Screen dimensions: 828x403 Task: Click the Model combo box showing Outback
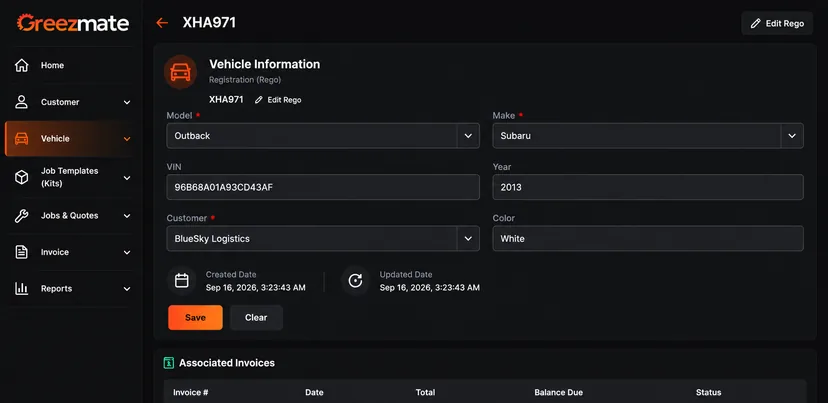(323, 136)
